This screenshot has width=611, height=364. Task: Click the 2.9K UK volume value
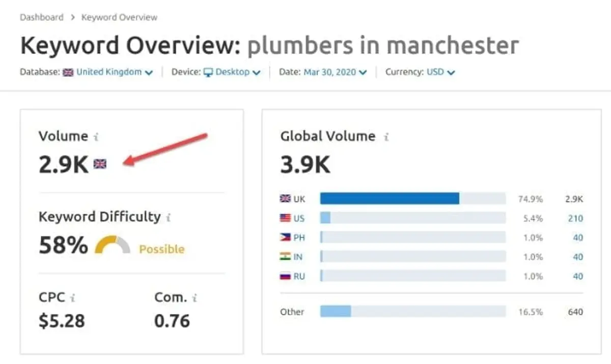(574, 199)
